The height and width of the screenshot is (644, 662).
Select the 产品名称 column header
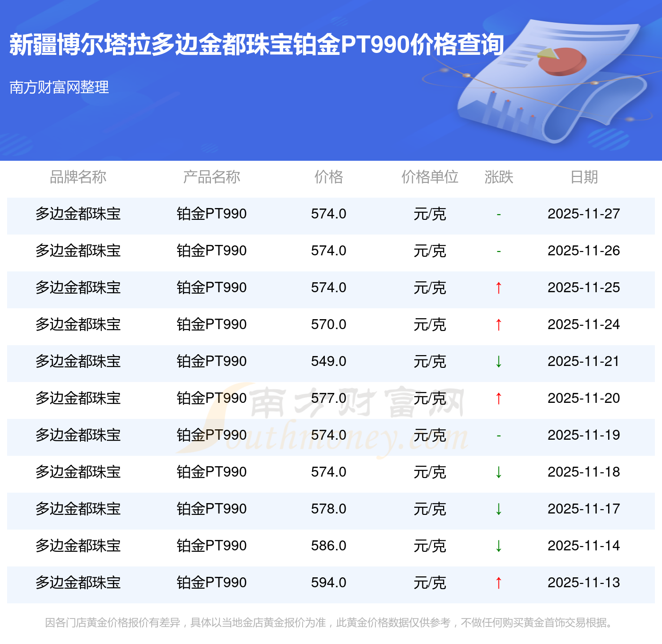coord(211,177)
